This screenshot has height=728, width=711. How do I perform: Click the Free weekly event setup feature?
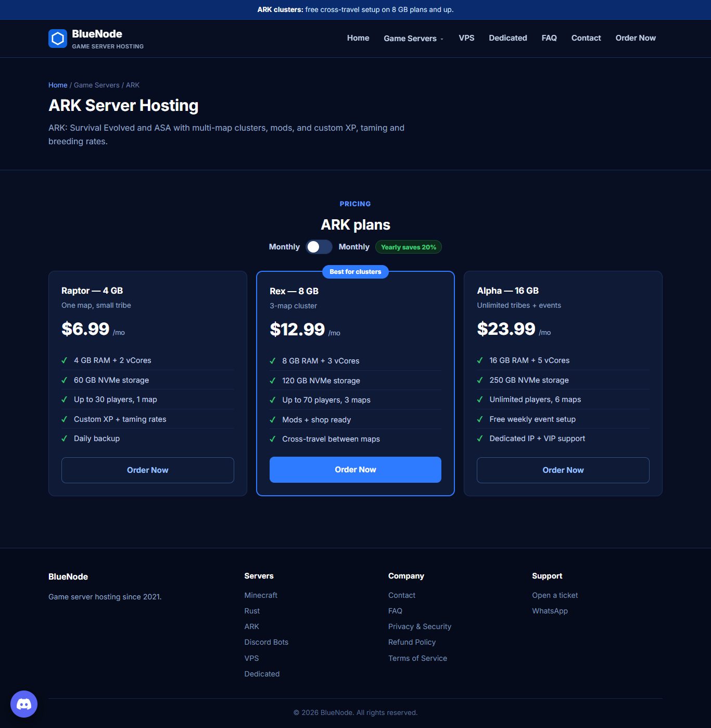click(532, 419)
